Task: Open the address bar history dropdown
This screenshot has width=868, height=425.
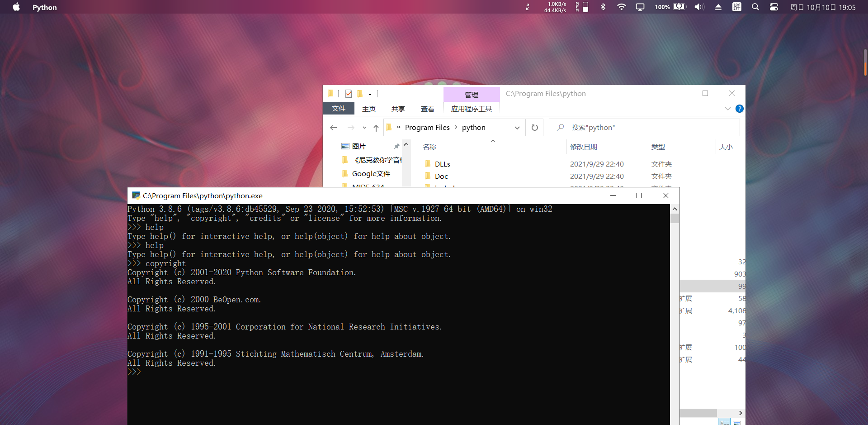Action: (x=517, y=128)
